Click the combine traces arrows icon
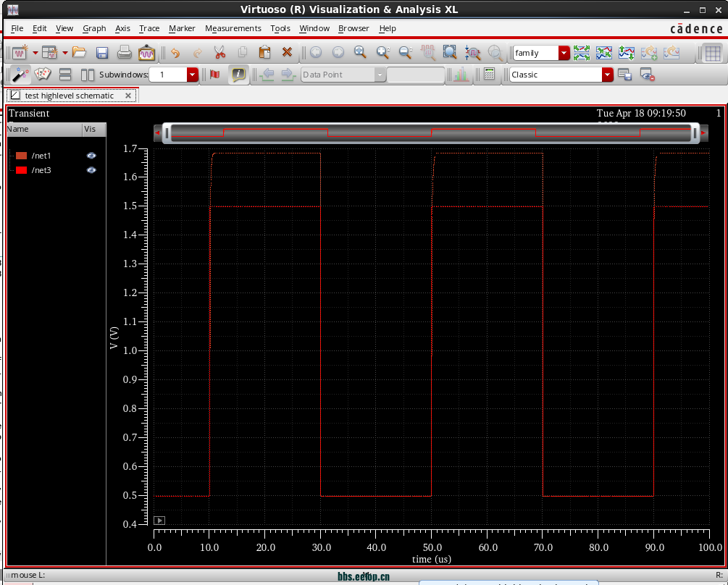The width and height of the screenshot is (728, 585). (604, 52)
